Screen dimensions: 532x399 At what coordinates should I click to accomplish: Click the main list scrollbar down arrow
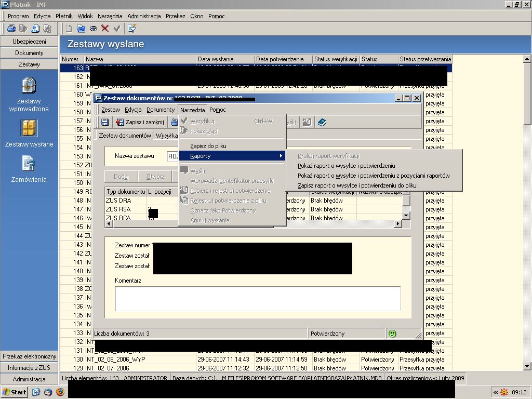click(x=527, y=366)
